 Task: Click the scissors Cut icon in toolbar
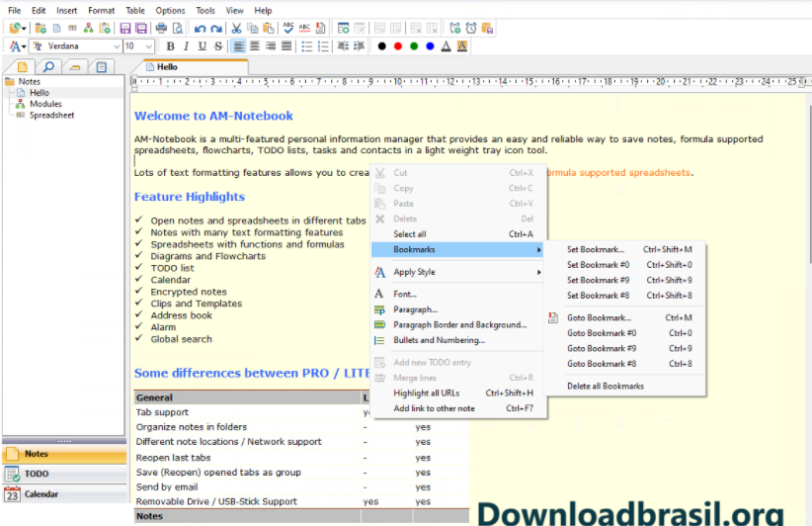(237, 29)
